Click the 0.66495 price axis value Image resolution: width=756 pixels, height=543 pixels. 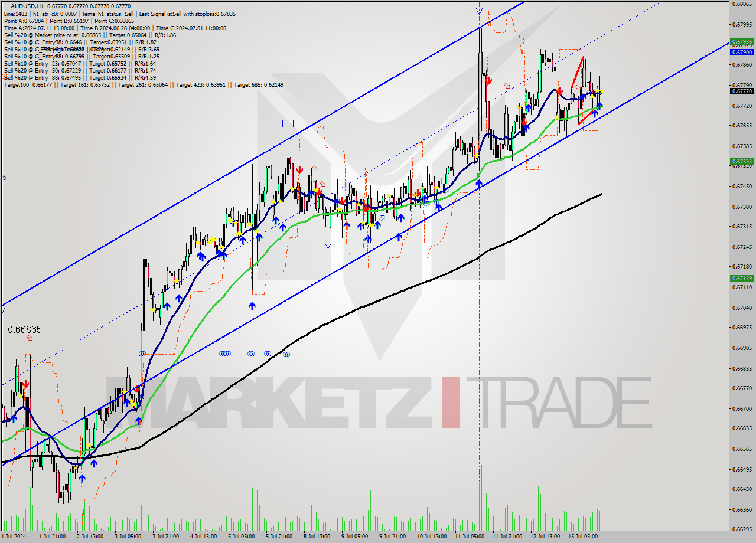pyautogui.click(x=742, y=470)
